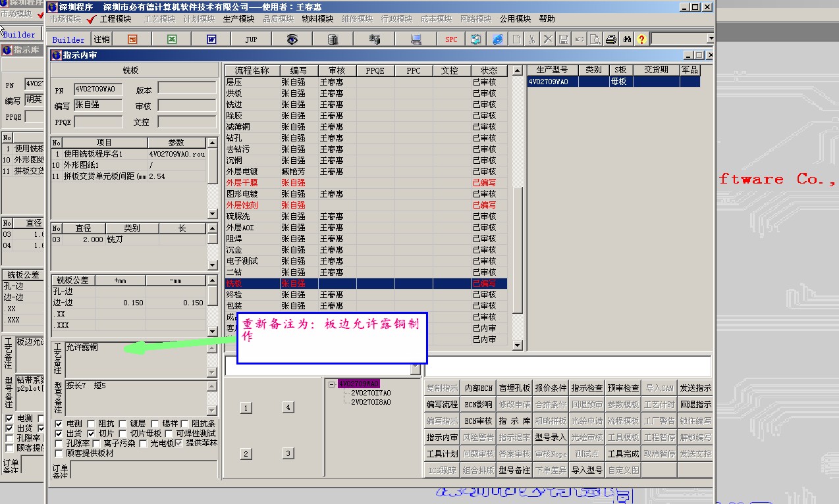Screen dimensions: 839x504
Task: Click the 指示内审 button
Action: (443, 438)
